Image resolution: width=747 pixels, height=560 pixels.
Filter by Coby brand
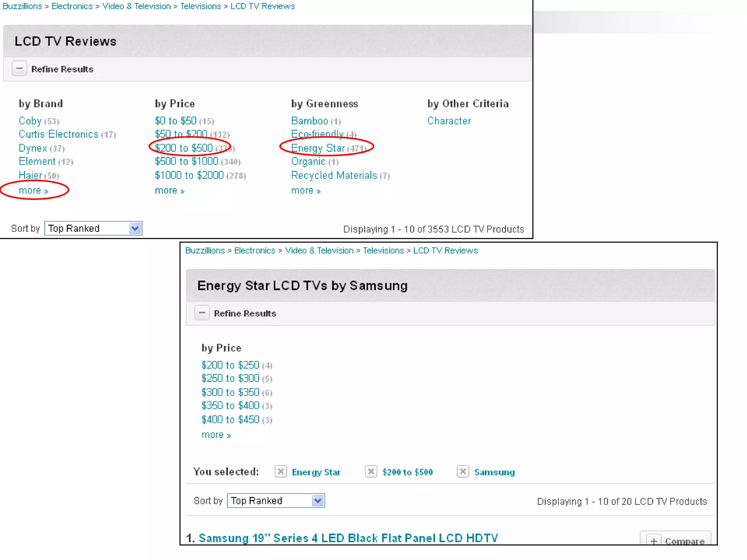coord(30,121)
